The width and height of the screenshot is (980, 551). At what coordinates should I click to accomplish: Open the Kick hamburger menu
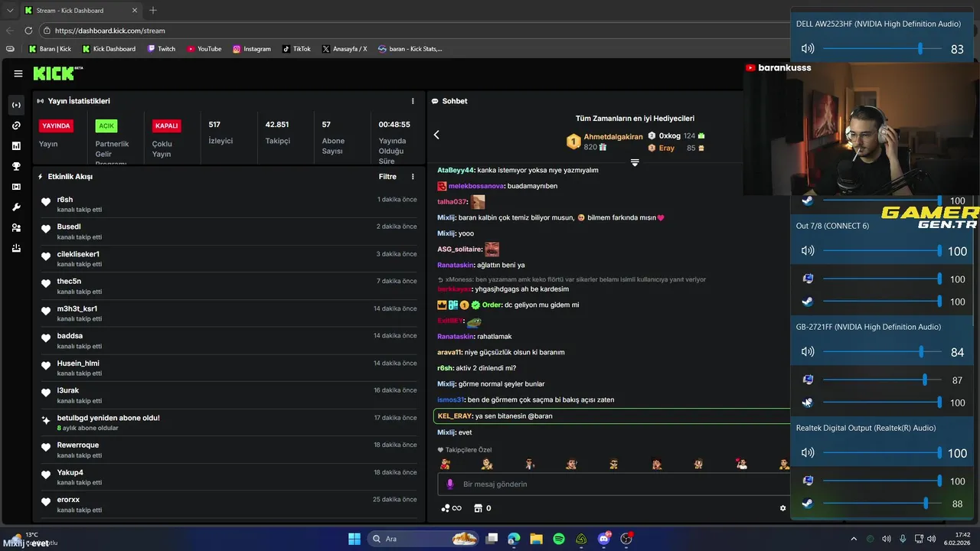tap(18, 73)
